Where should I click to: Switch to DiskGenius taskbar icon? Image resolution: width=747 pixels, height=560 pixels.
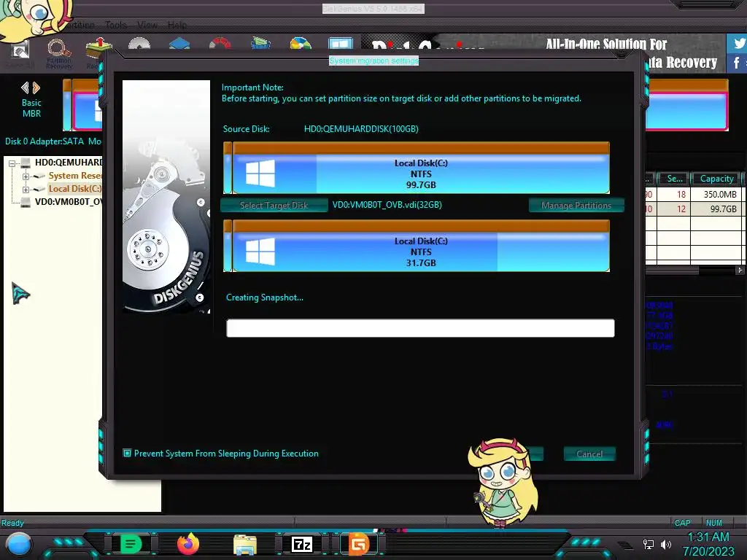359,544
